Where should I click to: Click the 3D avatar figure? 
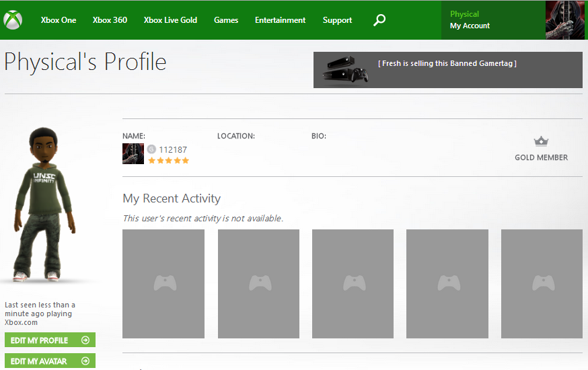(44, 205)
